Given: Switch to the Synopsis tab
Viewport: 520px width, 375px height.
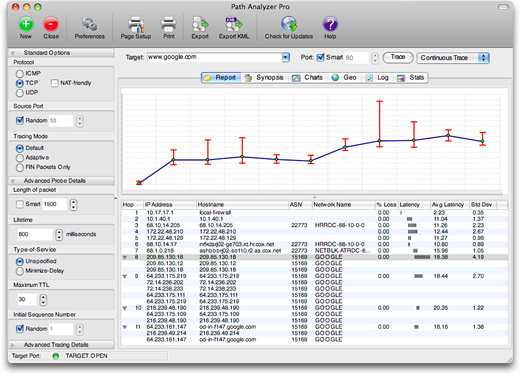Looking at the screenshot, I should [264, 78].
